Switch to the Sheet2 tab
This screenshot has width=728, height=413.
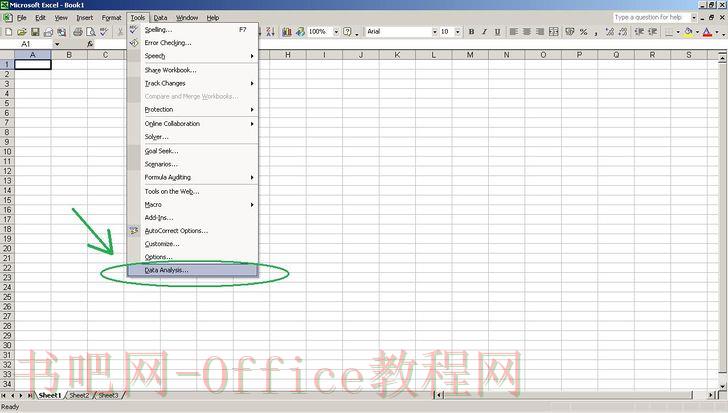[x=79, y=395]
